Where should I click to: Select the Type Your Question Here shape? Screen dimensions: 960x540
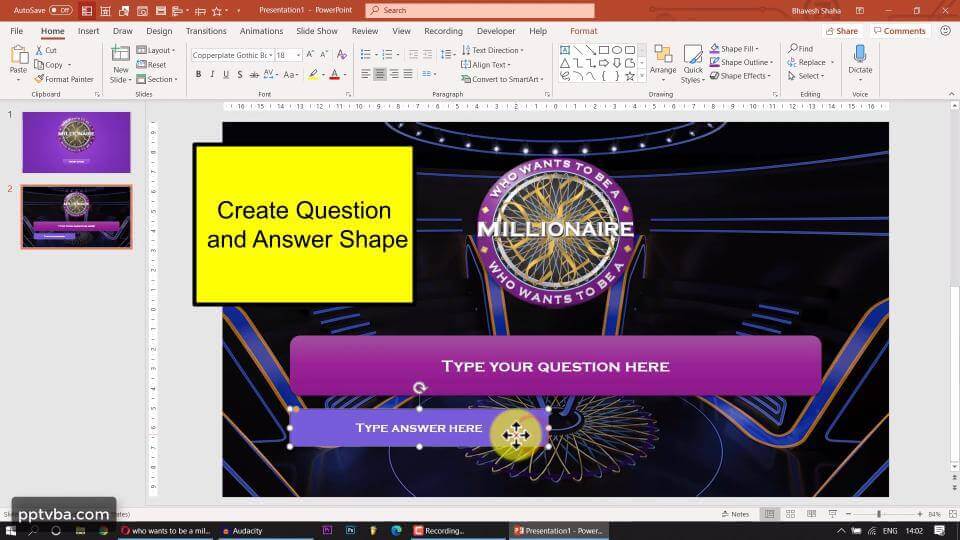[555, 366]
